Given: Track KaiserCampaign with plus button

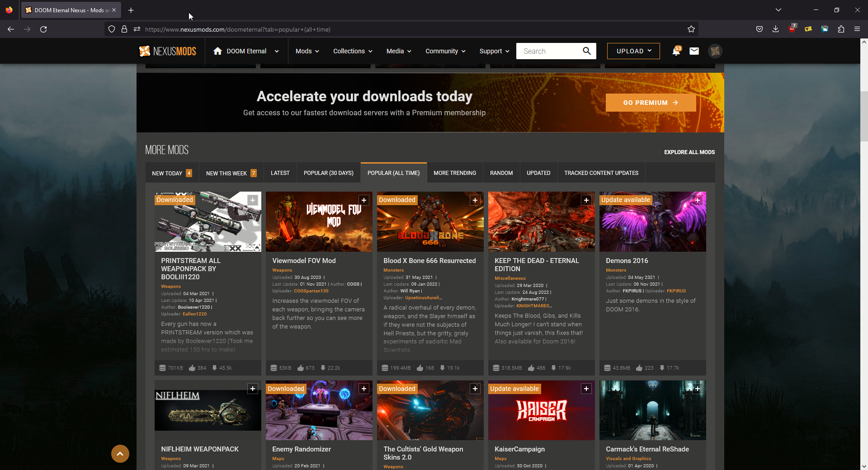Looking at the screenshot, I should pos(586,389).
